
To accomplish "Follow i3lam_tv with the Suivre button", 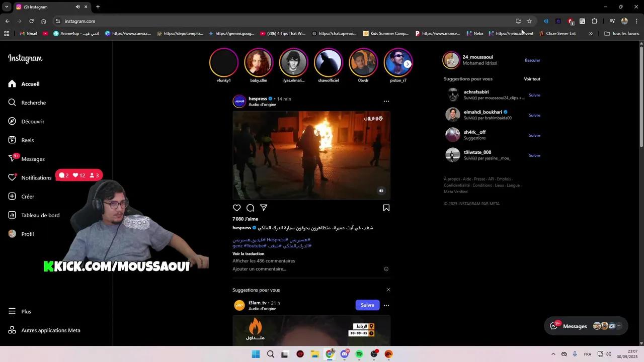I will click(367, 305).
